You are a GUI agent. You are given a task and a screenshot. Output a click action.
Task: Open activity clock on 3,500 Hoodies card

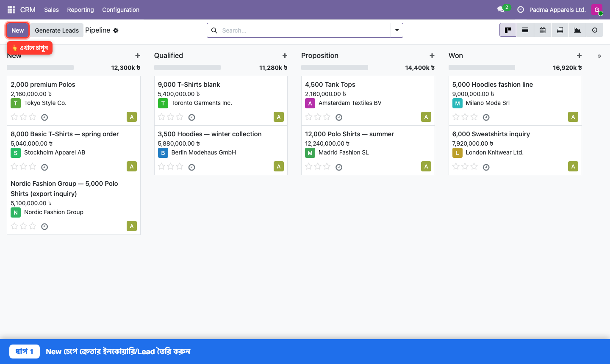(191, 167)
